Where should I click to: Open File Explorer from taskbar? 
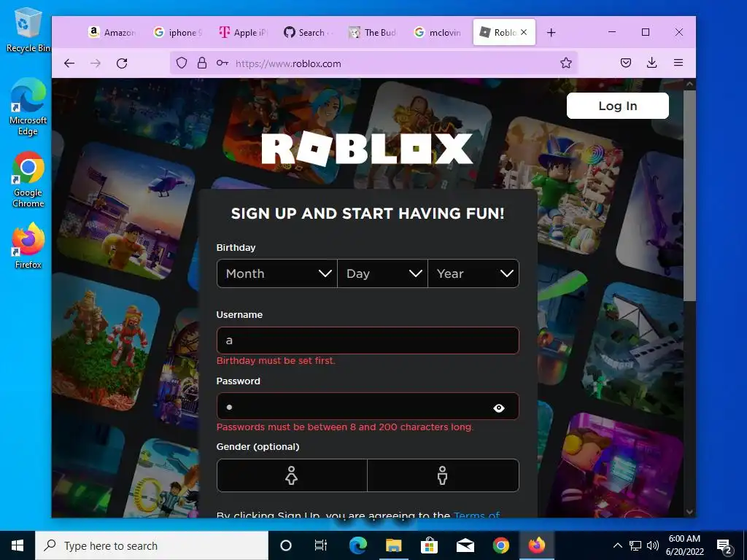[x=393, y=545]
